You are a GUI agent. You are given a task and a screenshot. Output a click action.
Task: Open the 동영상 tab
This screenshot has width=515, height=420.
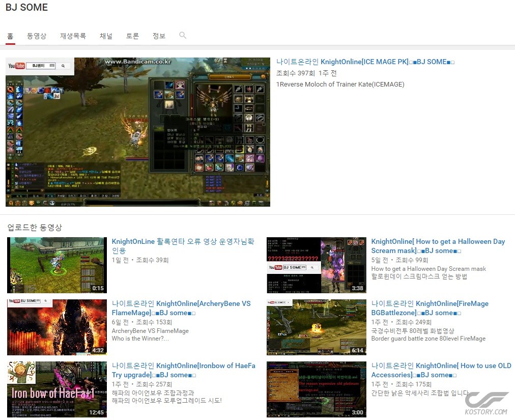tap(37, 36)
